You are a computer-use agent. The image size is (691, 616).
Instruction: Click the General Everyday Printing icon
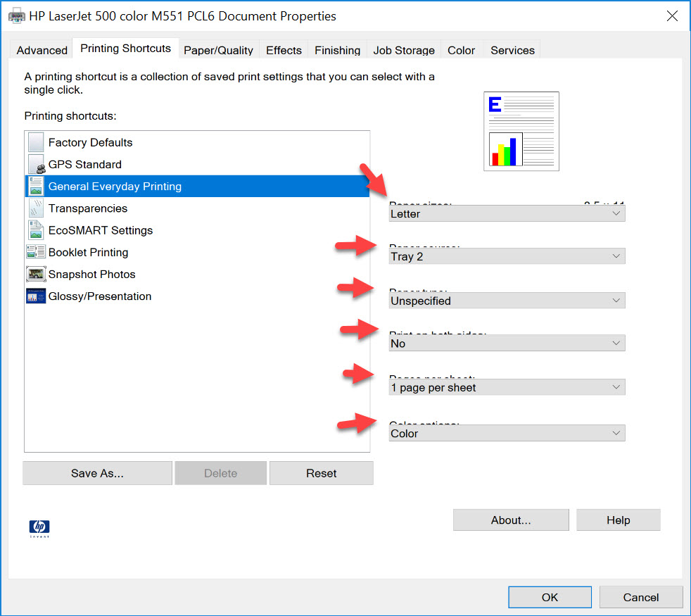pyautogui.click(x=36, y=186)
